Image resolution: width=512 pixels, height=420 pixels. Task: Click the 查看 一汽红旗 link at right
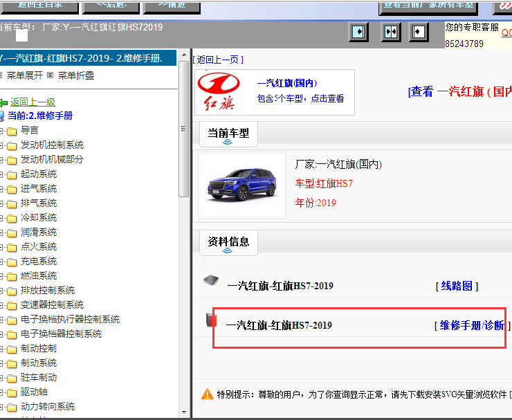[x=459, y=91]
